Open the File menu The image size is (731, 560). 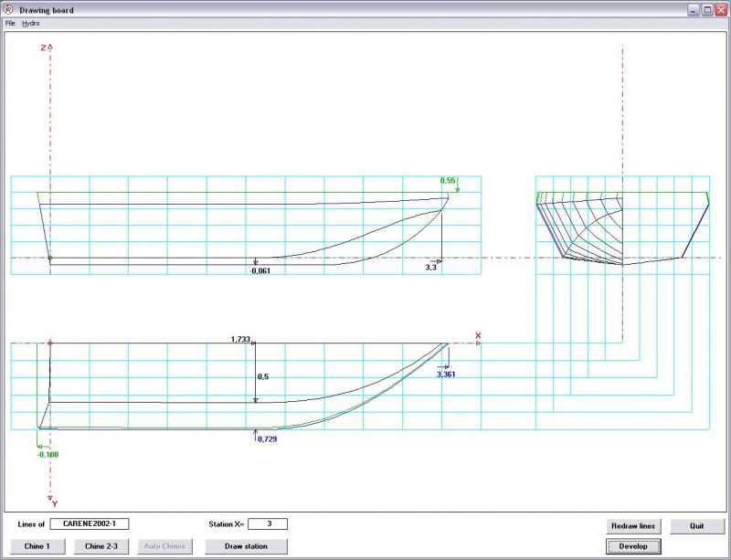coord(10,24)
